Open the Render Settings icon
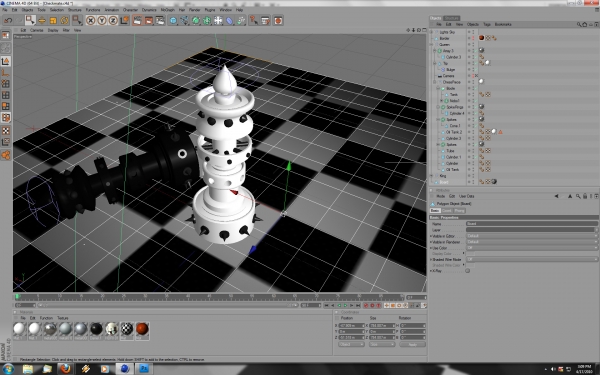600x375 pixels. 160,20
